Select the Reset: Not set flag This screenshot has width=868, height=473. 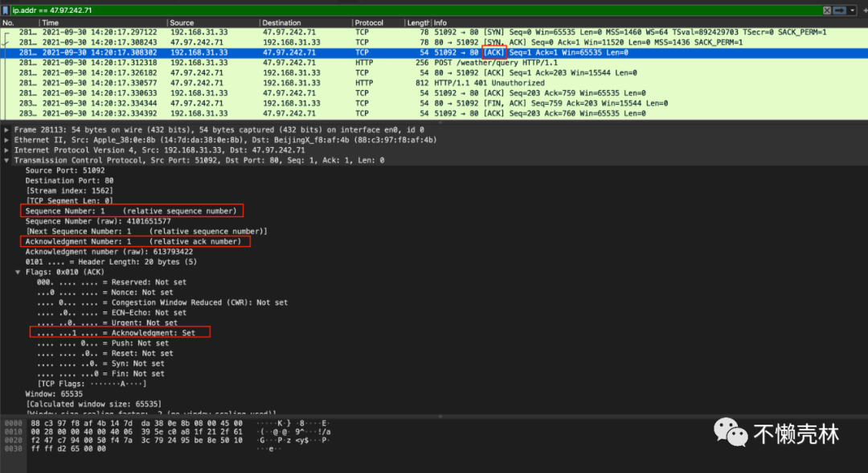click(x=104, y=353)
